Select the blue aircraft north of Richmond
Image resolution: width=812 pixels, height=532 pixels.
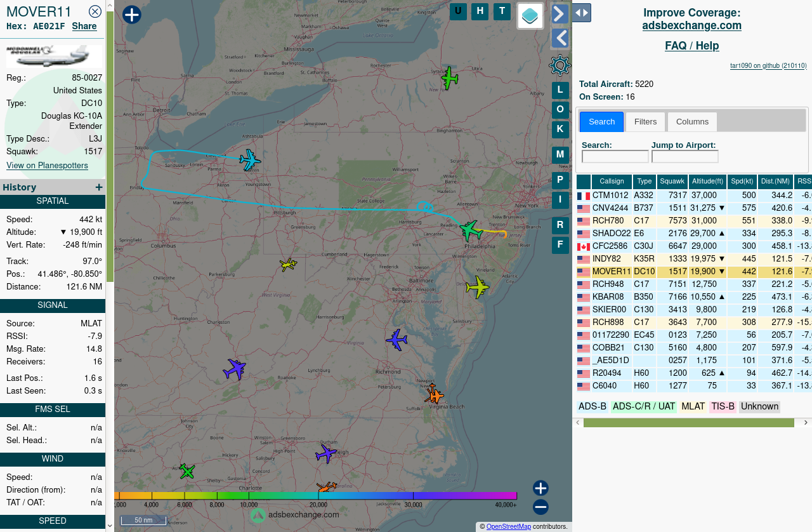396,340
